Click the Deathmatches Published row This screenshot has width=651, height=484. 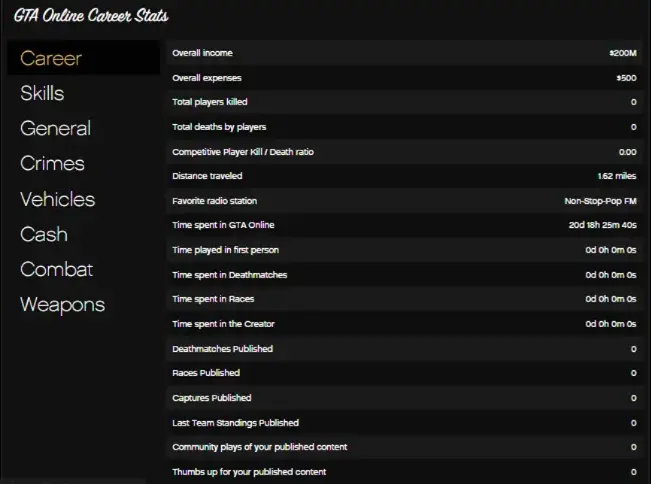point(404,349)
